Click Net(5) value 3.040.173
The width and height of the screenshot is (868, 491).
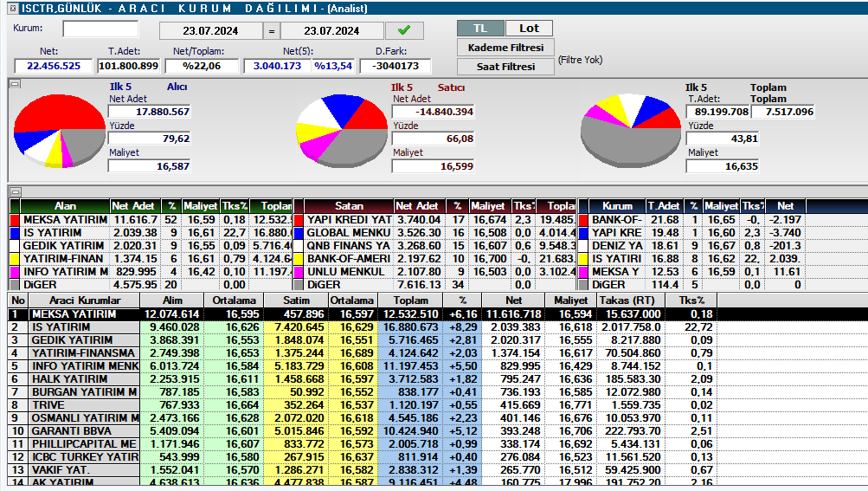click(277, 66)
